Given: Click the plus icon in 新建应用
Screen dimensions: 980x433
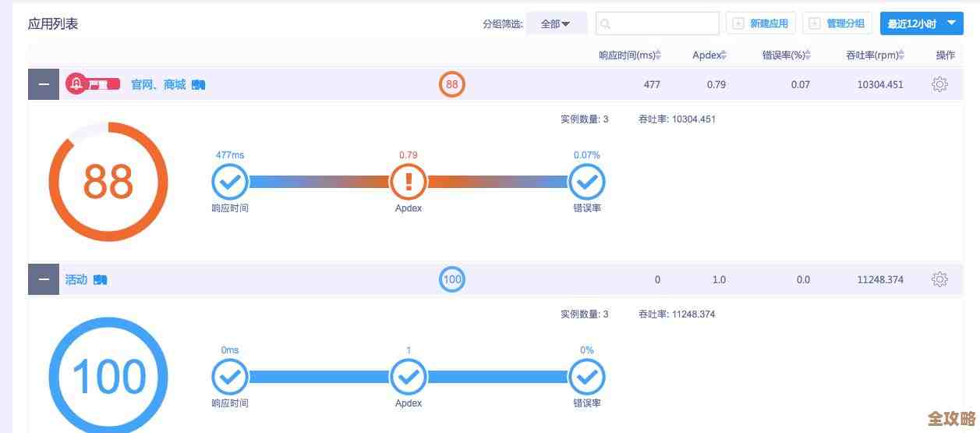Looking at the screenshot, I should [738, 23].
